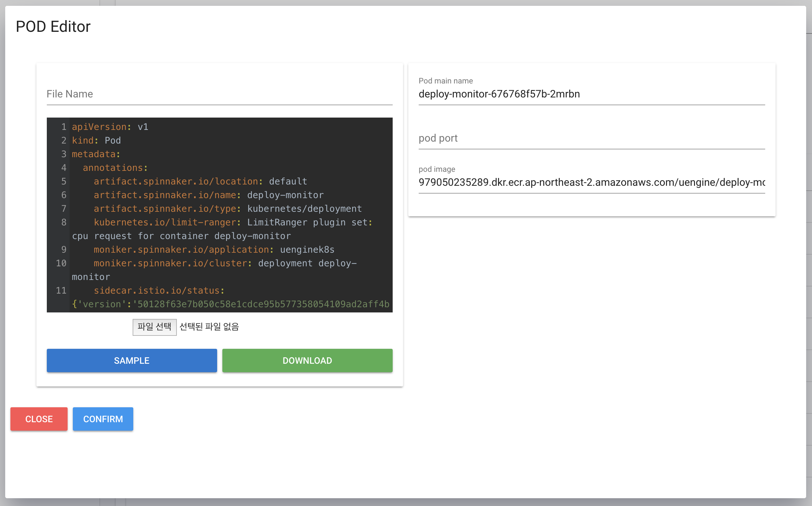Click line 1 containing apiVersion v1
Screen dimensions: 812x506
pos(111,127)
